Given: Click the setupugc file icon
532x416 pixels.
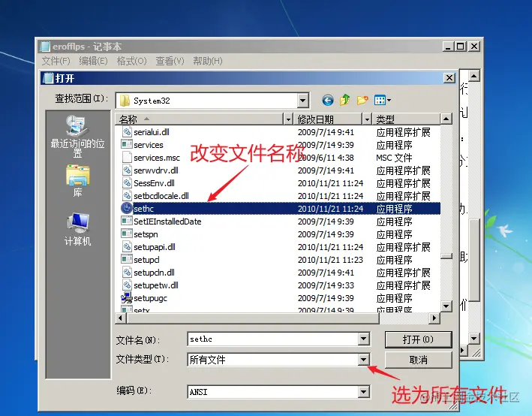Looking at the screenshot, I should click(127, 298).
